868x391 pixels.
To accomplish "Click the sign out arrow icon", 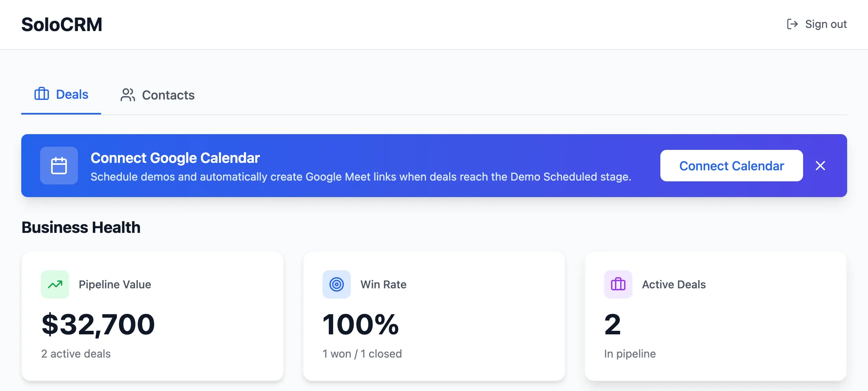I will [x=791, y=24].
